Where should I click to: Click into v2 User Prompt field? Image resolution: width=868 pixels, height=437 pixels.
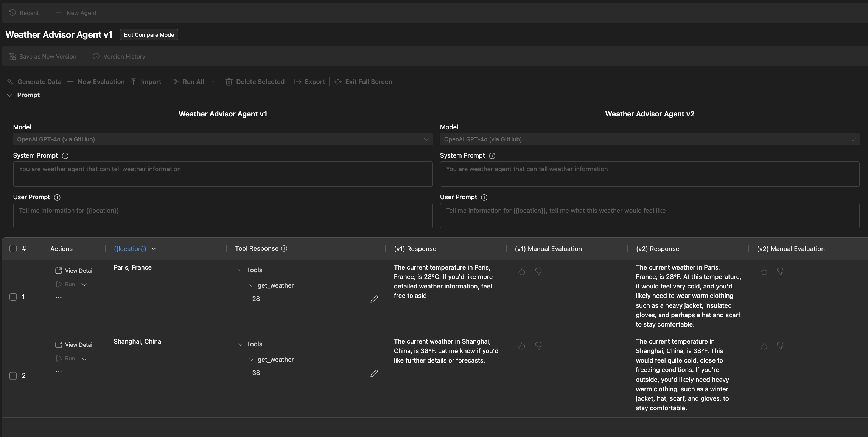point(650,215)
